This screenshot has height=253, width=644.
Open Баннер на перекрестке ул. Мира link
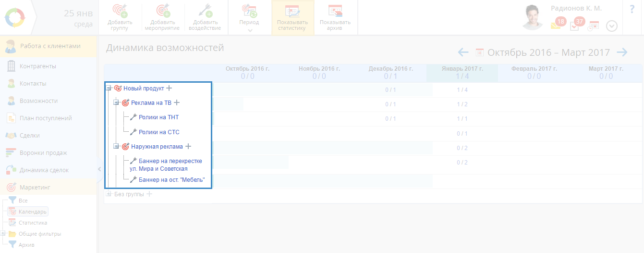click(166, 165)
